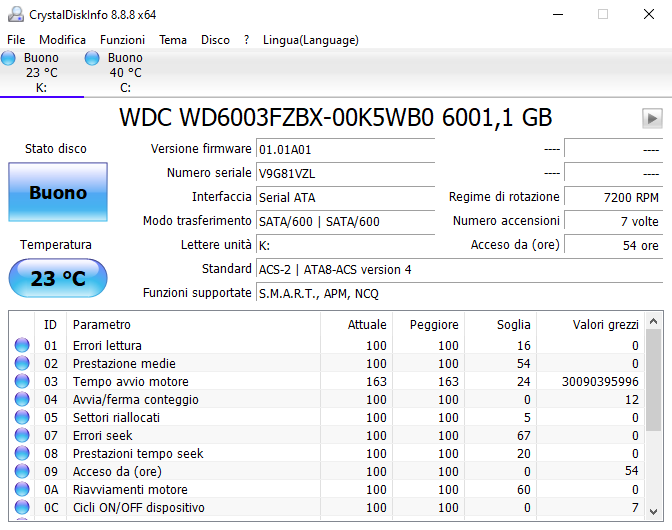Minimize the CrystalDiskInfo window
The image size is (672, 530).
558,14
